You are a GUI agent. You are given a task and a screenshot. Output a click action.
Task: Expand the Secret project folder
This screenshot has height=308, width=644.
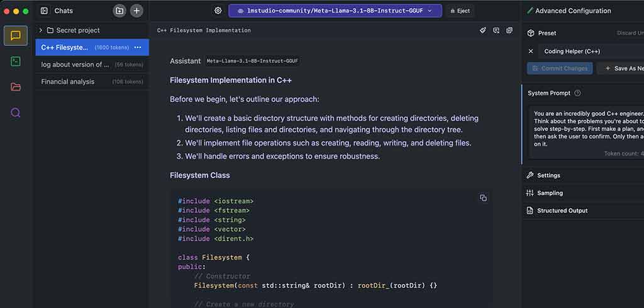(41, 30)
